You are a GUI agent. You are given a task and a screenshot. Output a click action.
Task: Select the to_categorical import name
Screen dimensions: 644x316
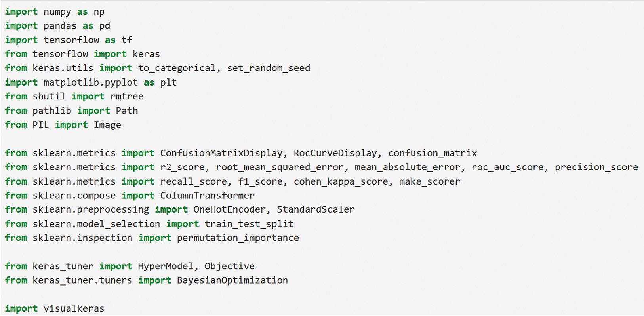coord(177,68)
